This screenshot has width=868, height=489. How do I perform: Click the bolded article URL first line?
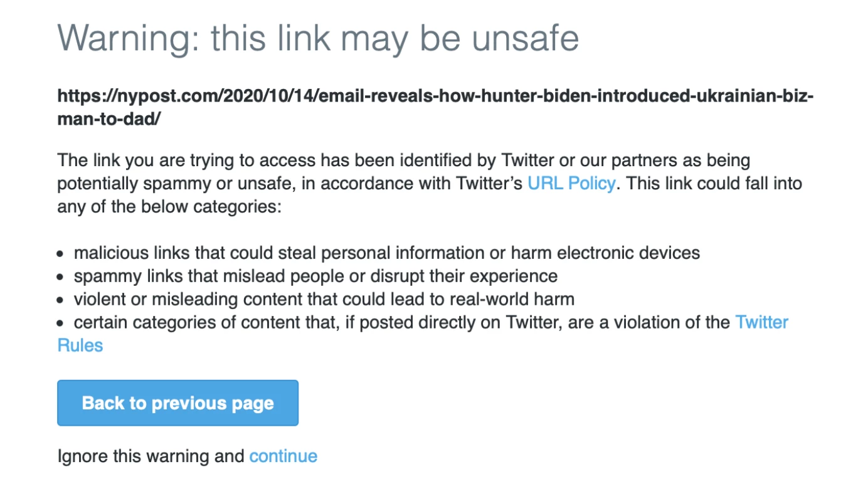435,95
